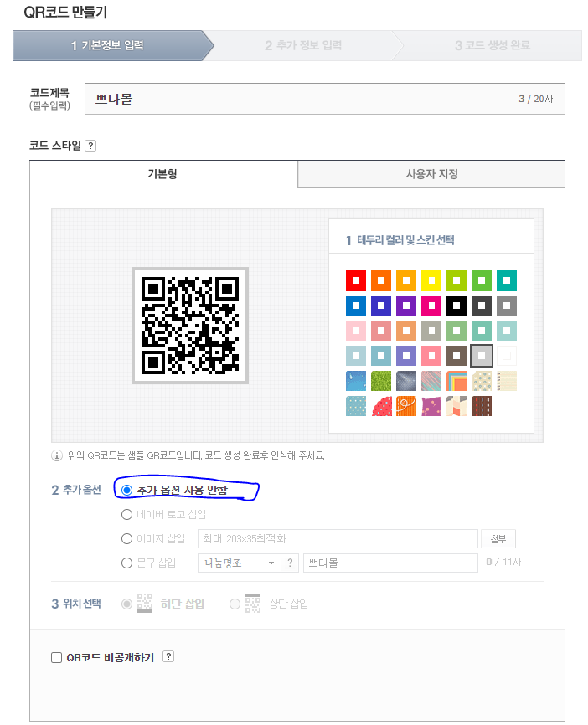This screenshot has height=725, width=588.
Task: Select 추가 옵션 사용 안함 radio button
Action: point(126,490)
